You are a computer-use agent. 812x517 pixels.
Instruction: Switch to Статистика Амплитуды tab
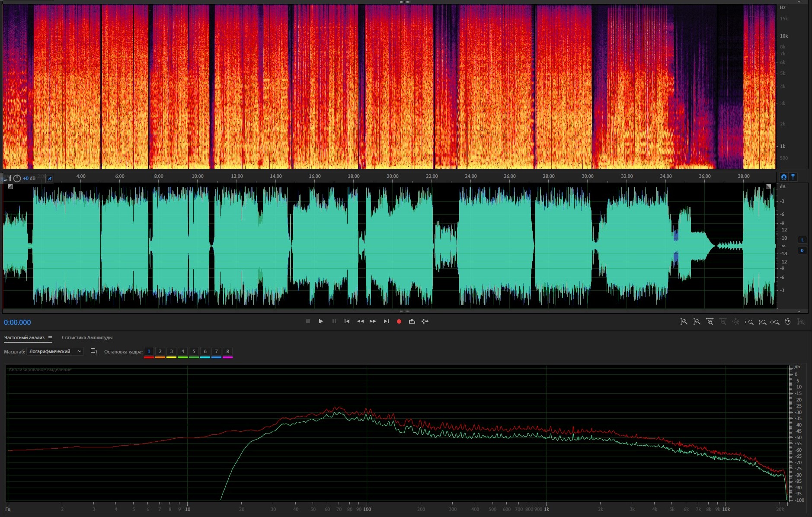point(87,337)
